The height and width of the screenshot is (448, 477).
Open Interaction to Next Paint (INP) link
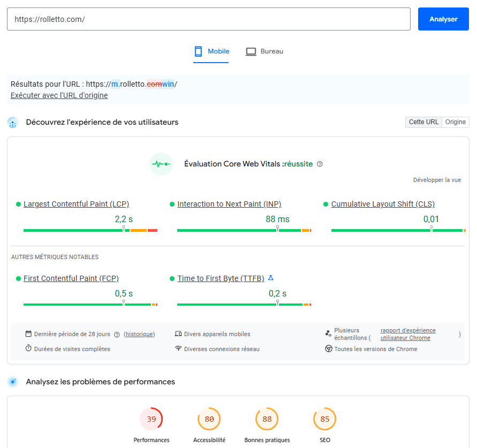tap(229, 204)
